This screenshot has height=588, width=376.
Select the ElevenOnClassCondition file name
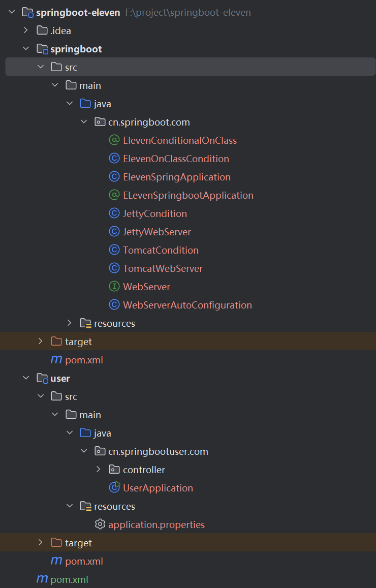tap(176, 159)
